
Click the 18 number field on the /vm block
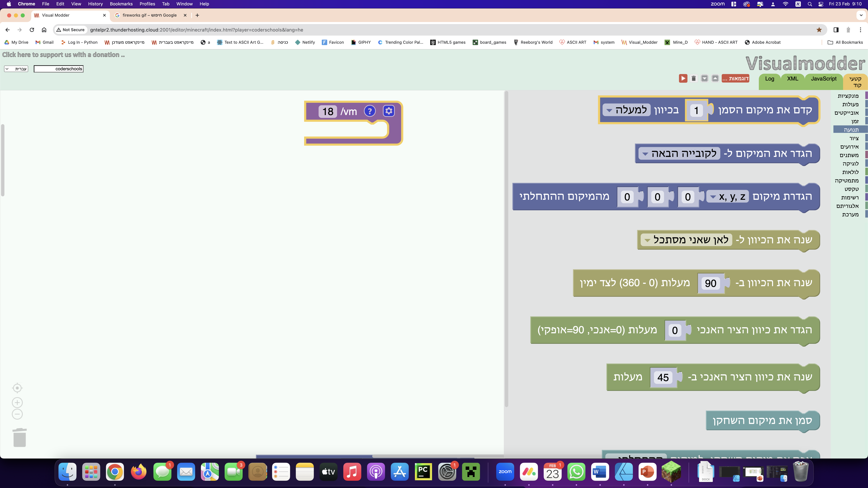pos(328,111)
